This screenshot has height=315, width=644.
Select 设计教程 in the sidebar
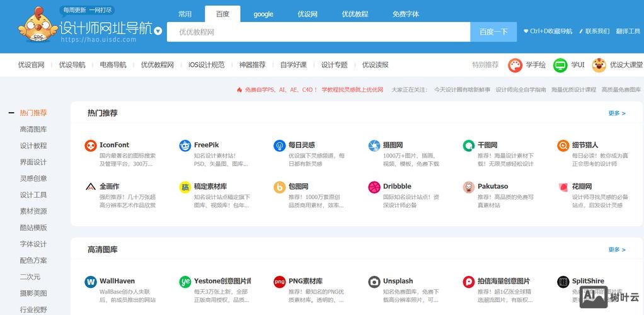point(33,146)
